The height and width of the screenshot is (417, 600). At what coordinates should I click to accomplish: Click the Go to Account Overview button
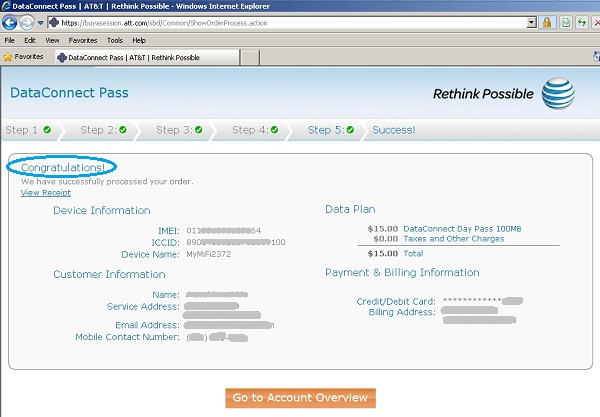[x=300, y=398]
